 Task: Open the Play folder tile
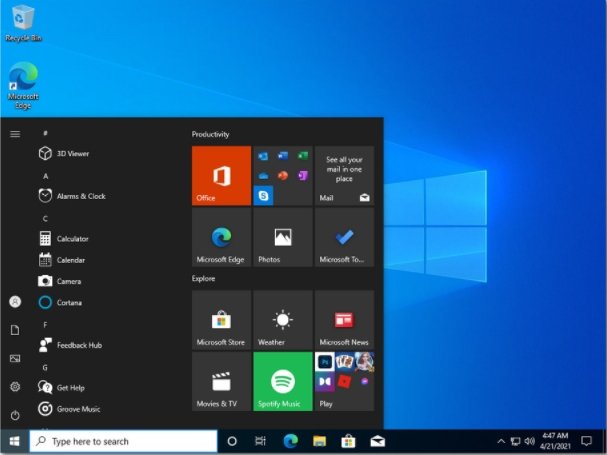[x=344, y=381]
